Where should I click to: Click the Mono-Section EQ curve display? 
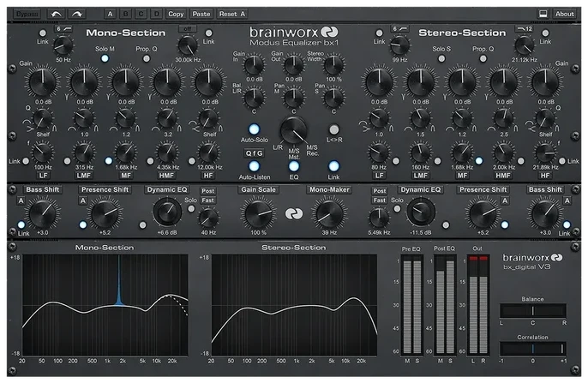point(105,305)
